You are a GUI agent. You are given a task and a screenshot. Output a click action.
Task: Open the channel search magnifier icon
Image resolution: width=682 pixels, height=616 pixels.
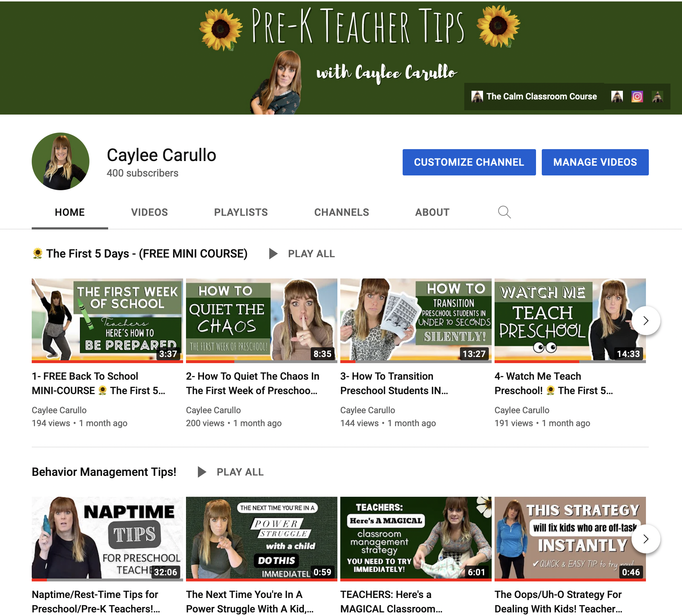(x=504, y=212)
